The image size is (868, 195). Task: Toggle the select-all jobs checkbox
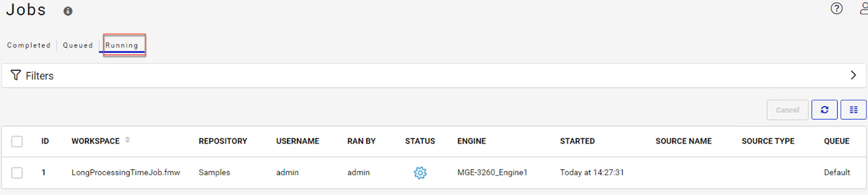coord(17,141)
